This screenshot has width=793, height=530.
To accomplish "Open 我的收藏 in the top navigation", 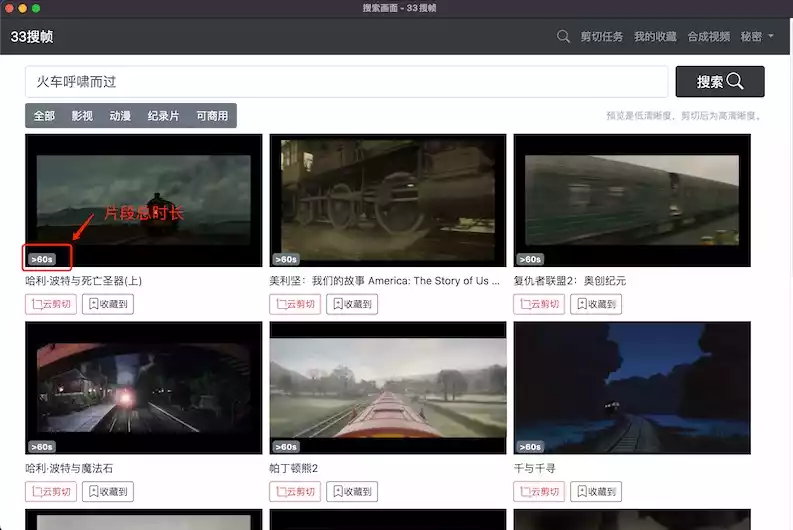I will pos(655,36).
